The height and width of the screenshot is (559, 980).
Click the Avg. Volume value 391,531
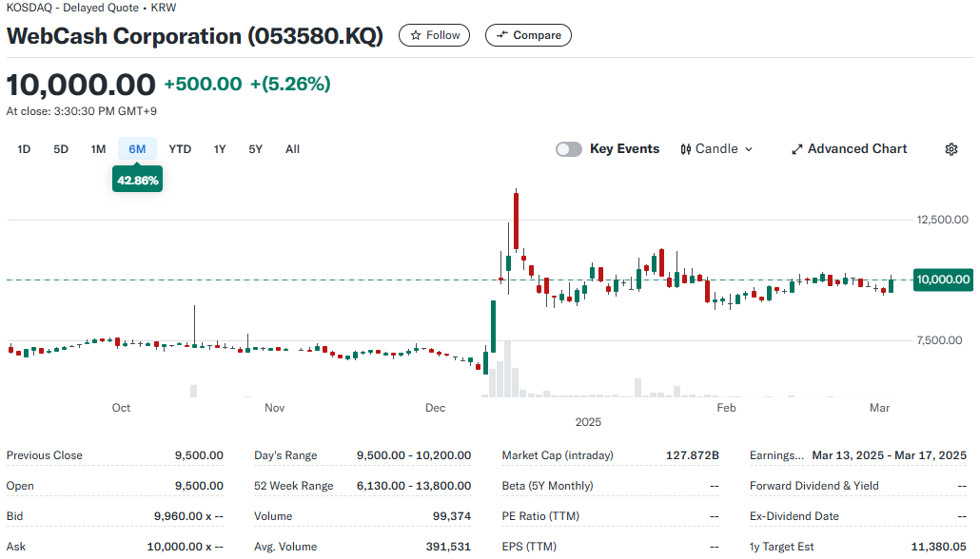(x=448, y=547)
